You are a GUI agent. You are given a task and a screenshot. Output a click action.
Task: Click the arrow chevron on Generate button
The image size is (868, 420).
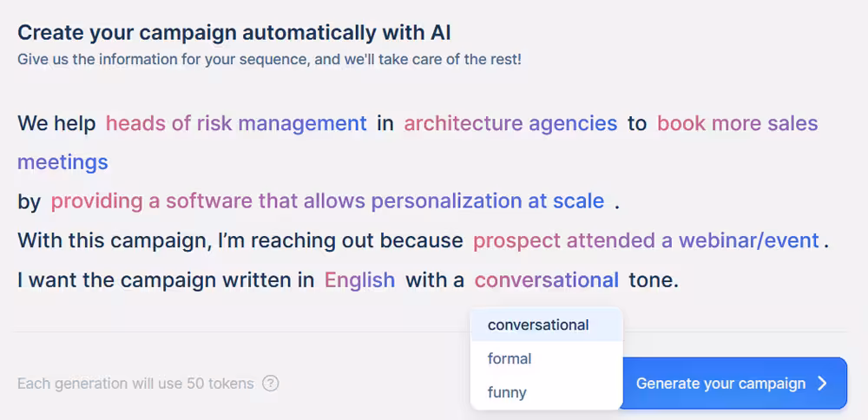click(x=823, y=384)
